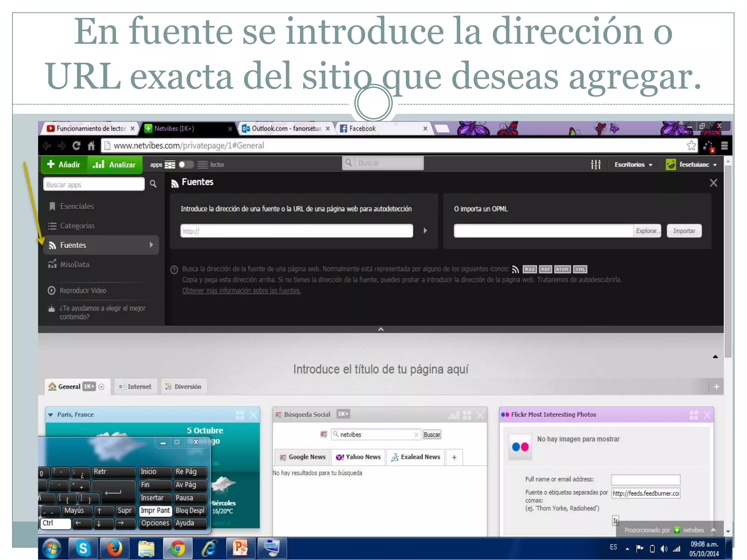Screen dimensions: 747x560
Task: Close the Búsqueda Social widget
Action: (x=480, y=415)
